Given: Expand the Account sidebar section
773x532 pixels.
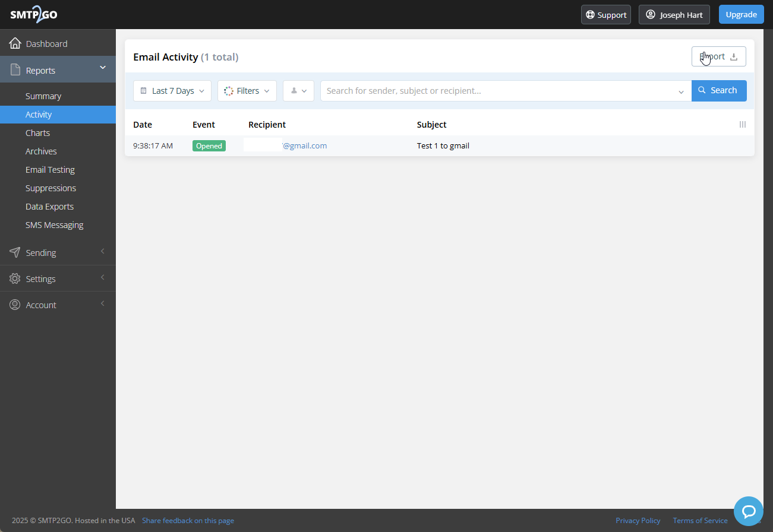Looking at the screenshot, I should (58, 305).
